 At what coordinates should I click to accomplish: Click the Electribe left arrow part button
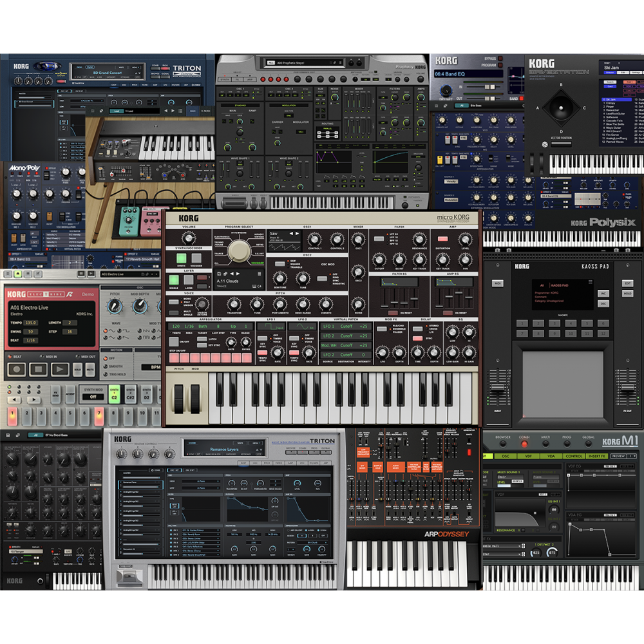click(14, 399)
